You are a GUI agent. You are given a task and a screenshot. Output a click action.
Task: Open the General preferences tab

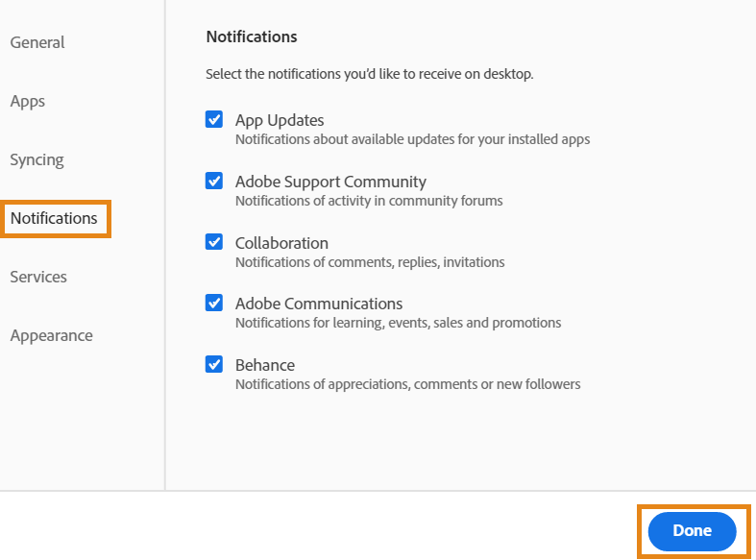tap(37, 42)
